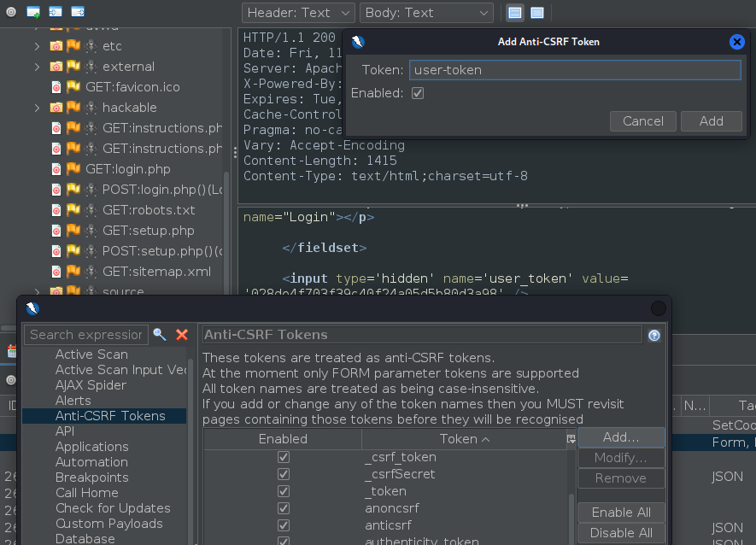Expand the hackable folder in site tree
The height and width of the screenshot is (545, 756).
(37, 108)
